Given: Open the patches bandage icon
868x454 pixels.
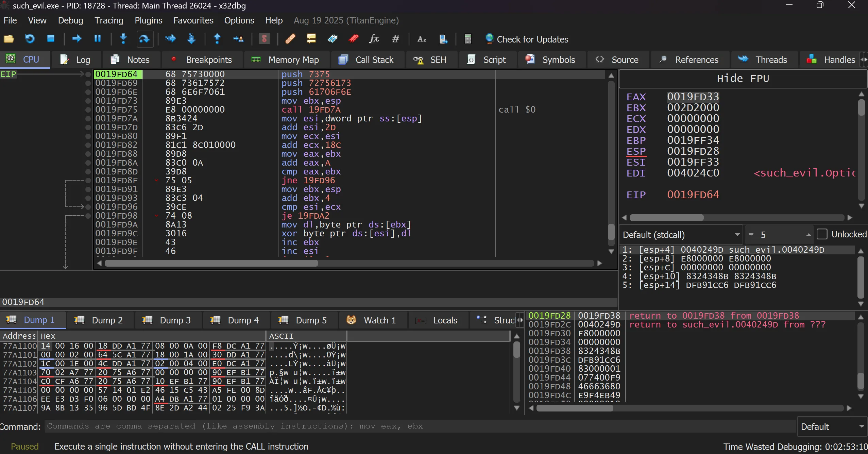Looking at the screenshot, I should click(290, 39).
